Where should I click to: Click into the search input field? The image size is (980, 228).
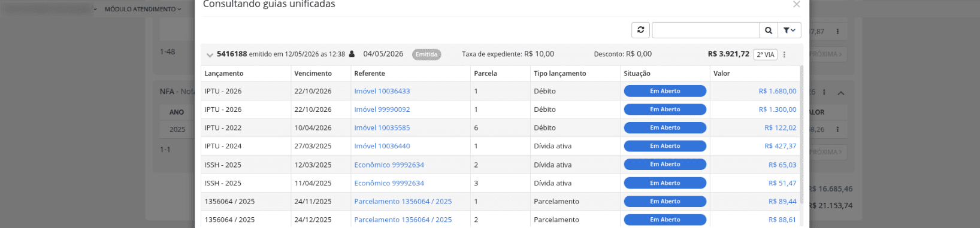pos(706,30)
